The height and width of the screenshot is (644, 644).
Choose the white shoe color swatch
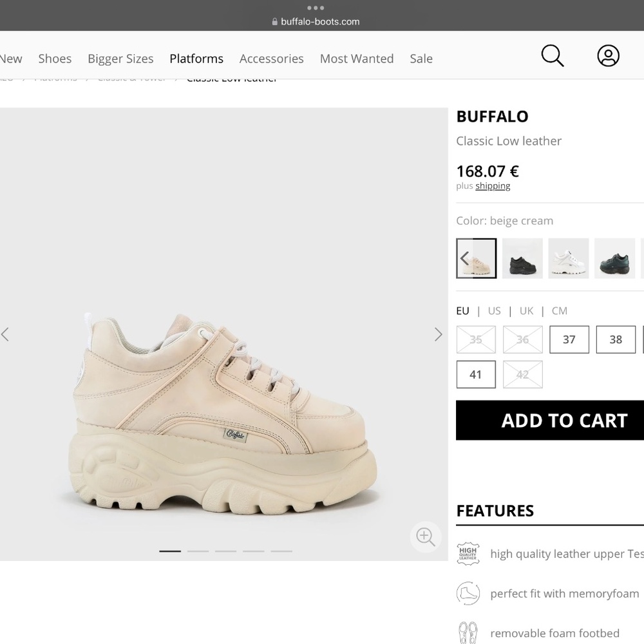tap(569, 258)
